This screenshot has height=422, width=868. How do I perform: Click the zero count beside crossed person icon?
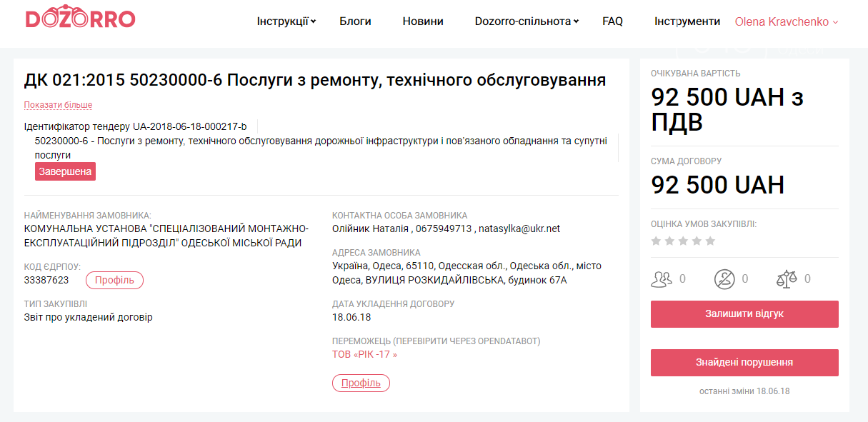[745, 279]
